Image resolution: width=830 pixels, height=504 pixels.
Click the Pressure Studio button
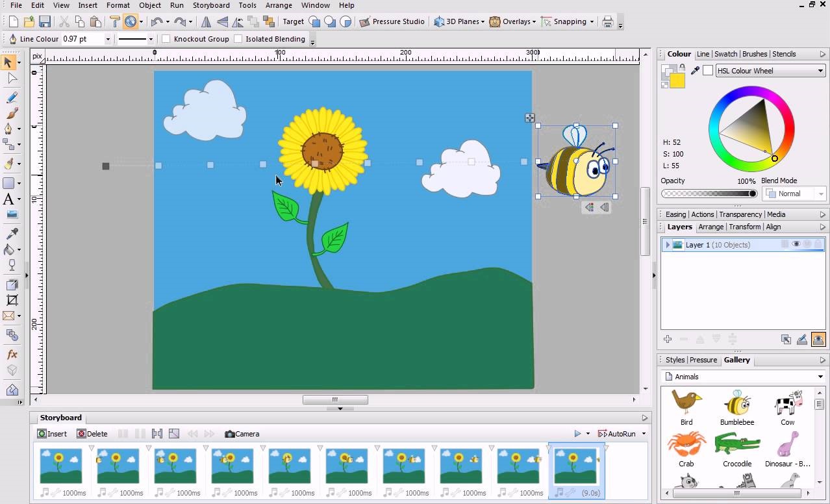point(392,21)
